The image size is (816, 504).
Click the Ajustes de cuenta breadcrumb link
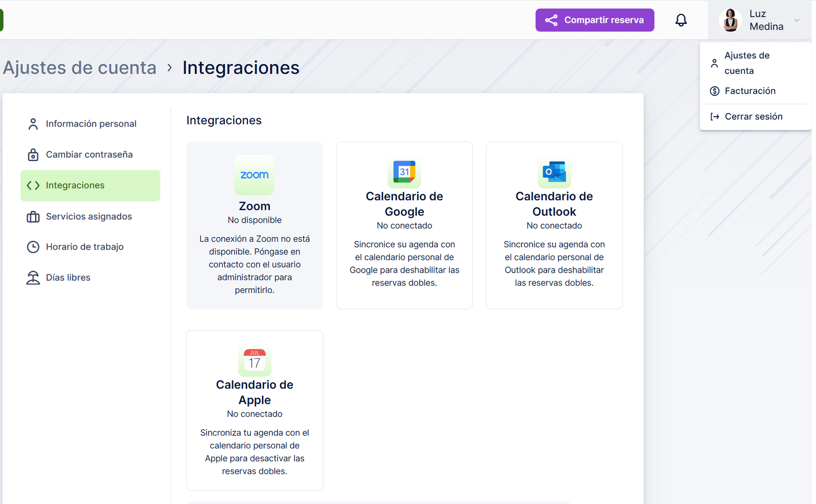point(80,68)
